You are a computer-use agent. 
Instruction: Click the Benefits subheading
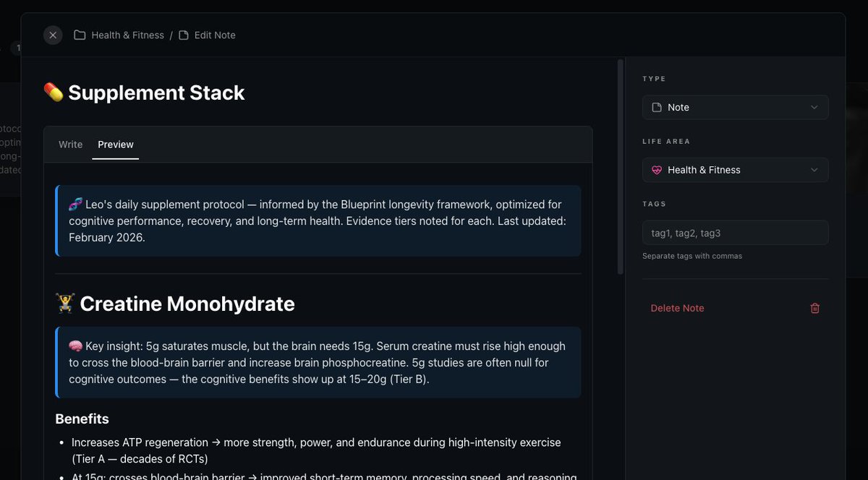pyautogui.click(x=82, y=419)
